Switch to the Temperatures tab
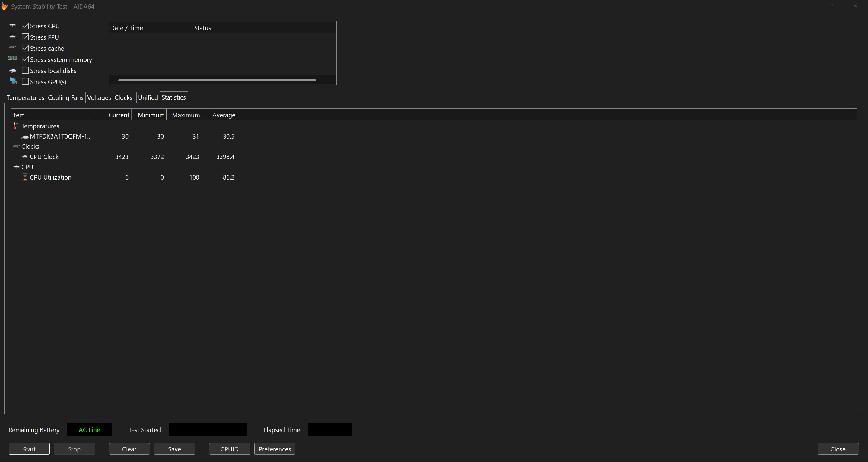868x462 pixels. (25, 98)
